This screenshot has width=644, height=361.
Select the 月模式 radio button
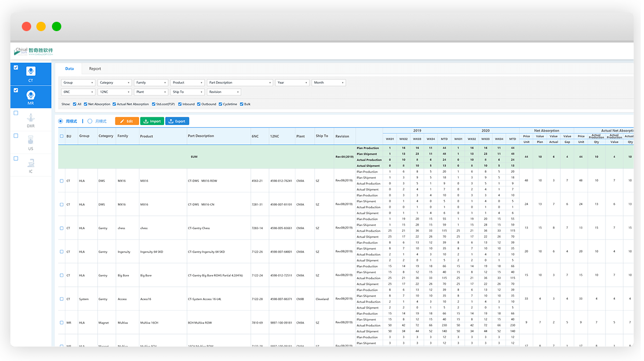click(x=90, y=121)
